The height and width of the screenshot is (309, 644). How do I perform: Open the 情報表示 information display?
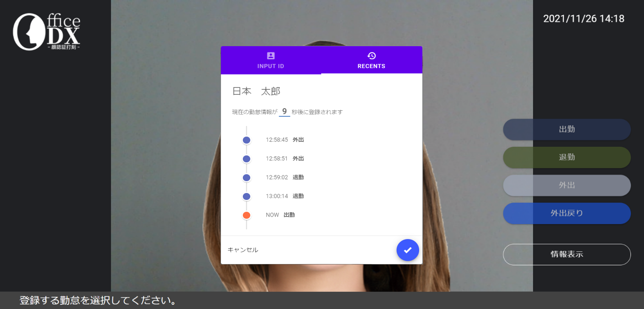click(x=567, y=255)
